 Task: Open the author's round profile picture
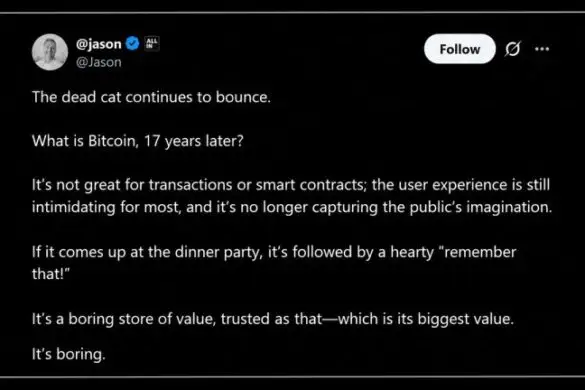coord(50,52)
